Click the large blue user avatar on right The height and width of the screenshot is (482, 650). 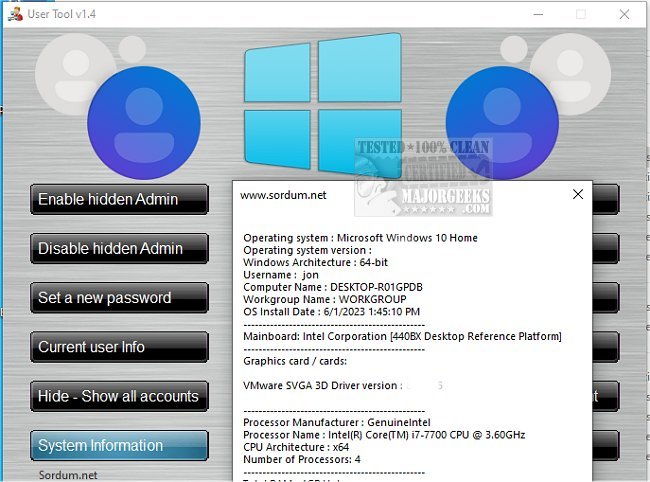(502, 123)
